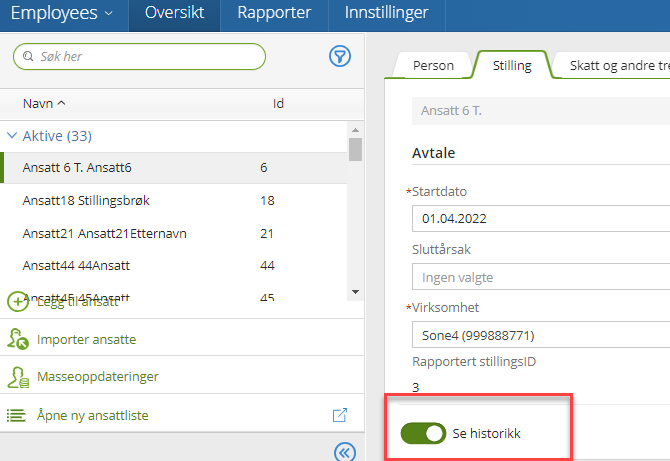Click the Masseoppdateringer person icon
This screenshot has width=670, height=461.
pos(18,377)
